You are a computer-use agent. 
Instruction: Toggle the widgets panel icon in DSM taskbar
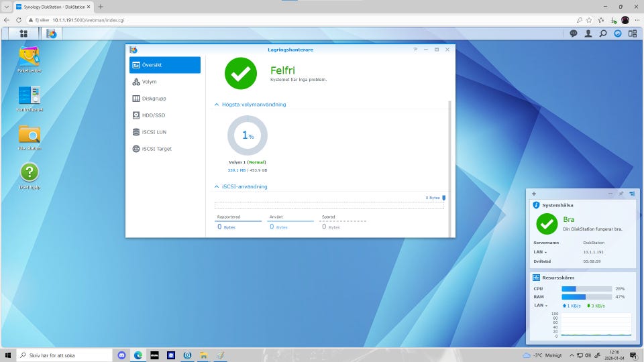coord(633,33)
